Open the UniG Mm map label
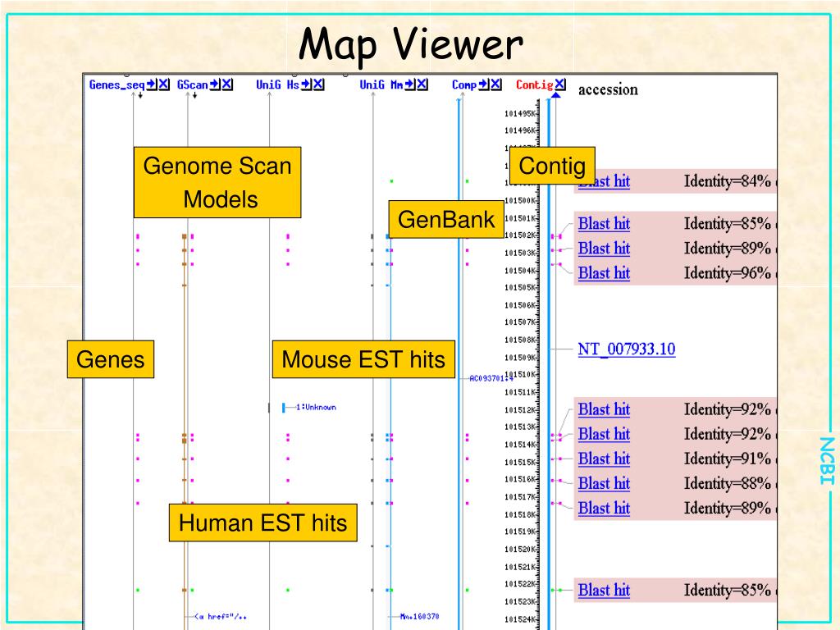Viewport: 840px width, 630px height. click(381, 84)
